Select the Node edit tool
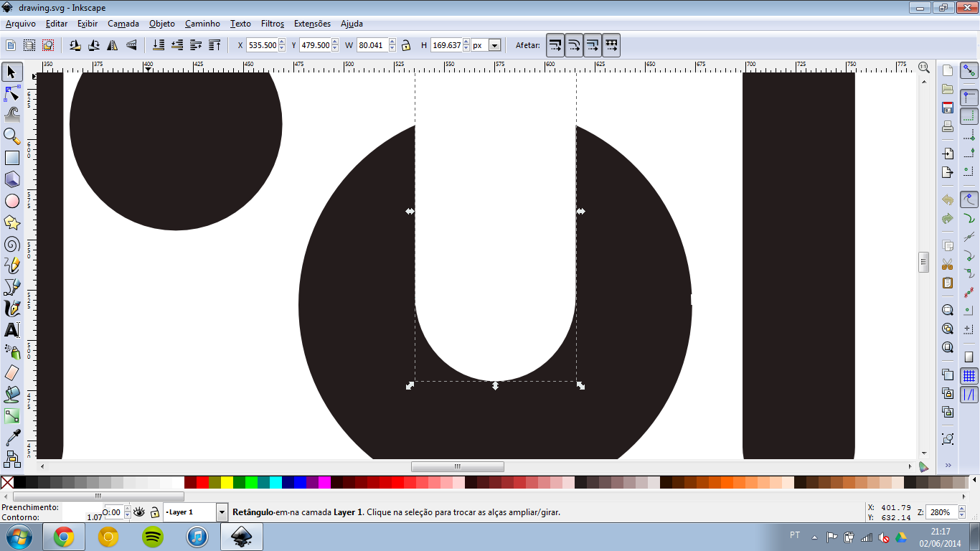This screenshot has height=551, width=980. [12, 94]
